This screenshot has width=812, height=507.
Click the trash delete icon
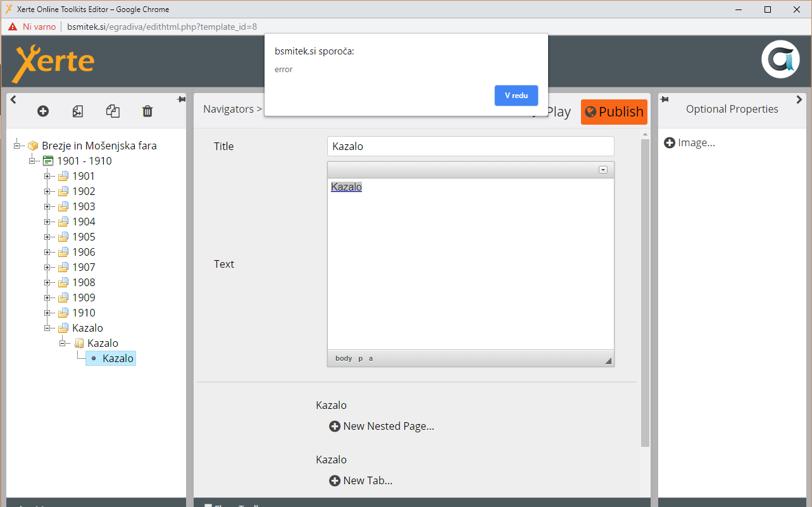tap(147, 111)
